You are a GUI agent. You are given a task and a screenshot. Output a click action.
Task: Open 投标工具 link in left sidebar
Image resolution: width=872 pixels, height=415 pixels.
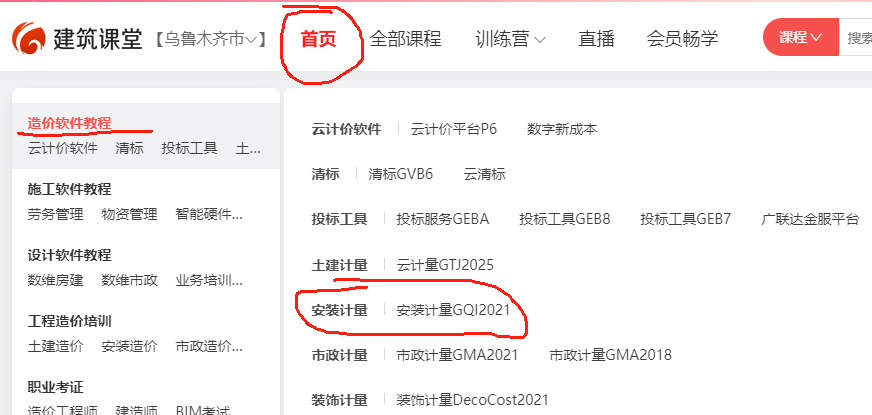click(x=190, y=148)
